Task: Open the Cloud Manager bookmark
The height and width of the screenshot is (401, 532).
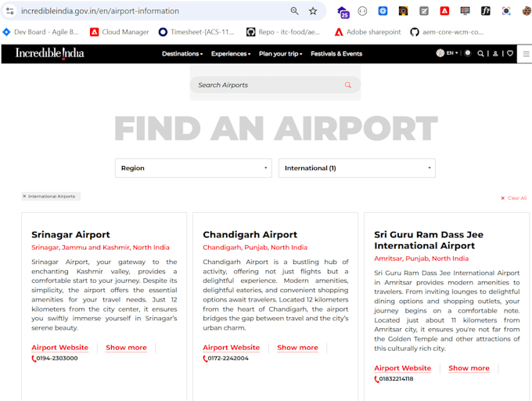Action: pyautogui.click(x=120, y=32)
